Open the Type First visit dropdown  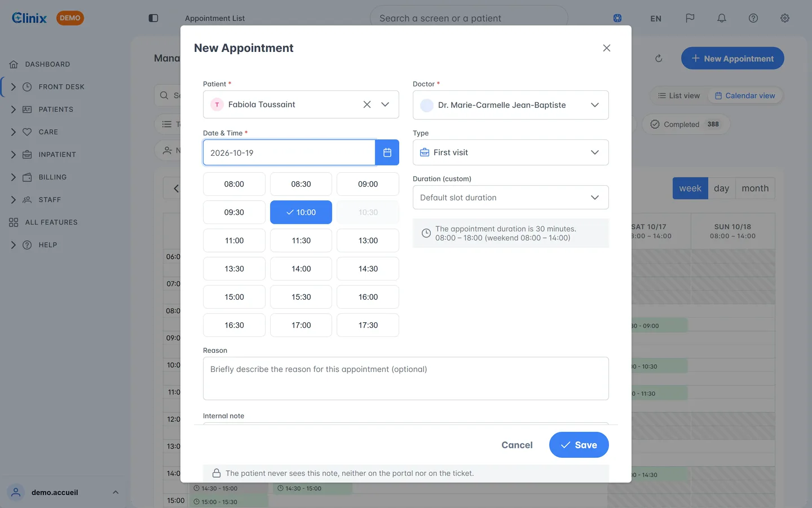(x=510, y=152)
